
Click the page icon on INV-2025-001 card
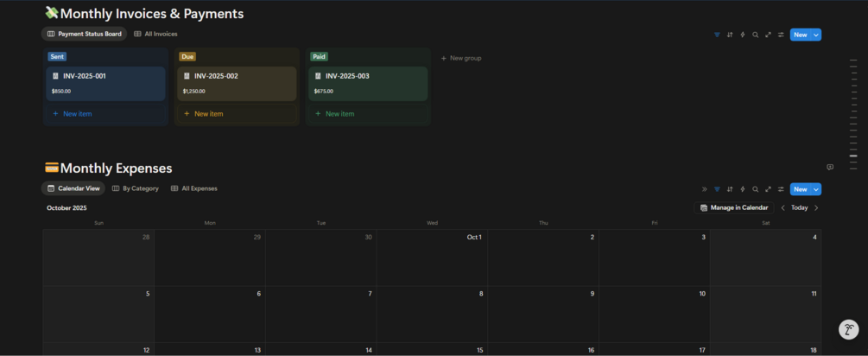55,76
